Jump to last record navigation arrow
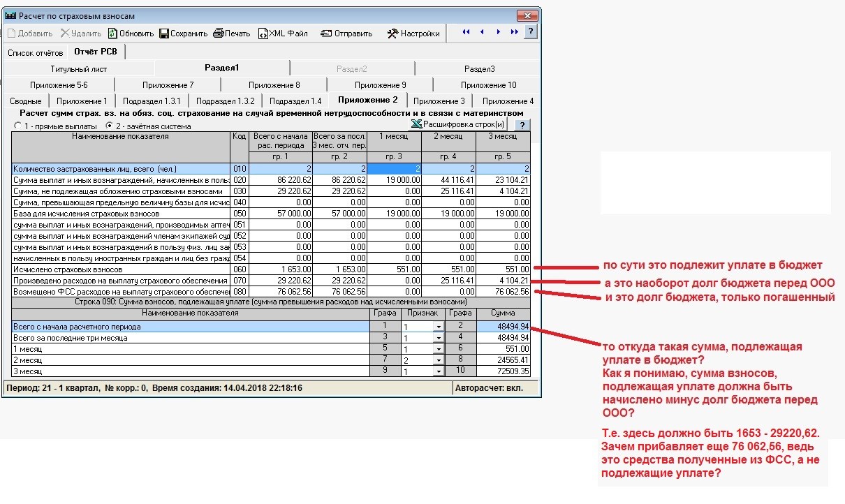Viewport: 845px width, 504px height. [515, 32]
